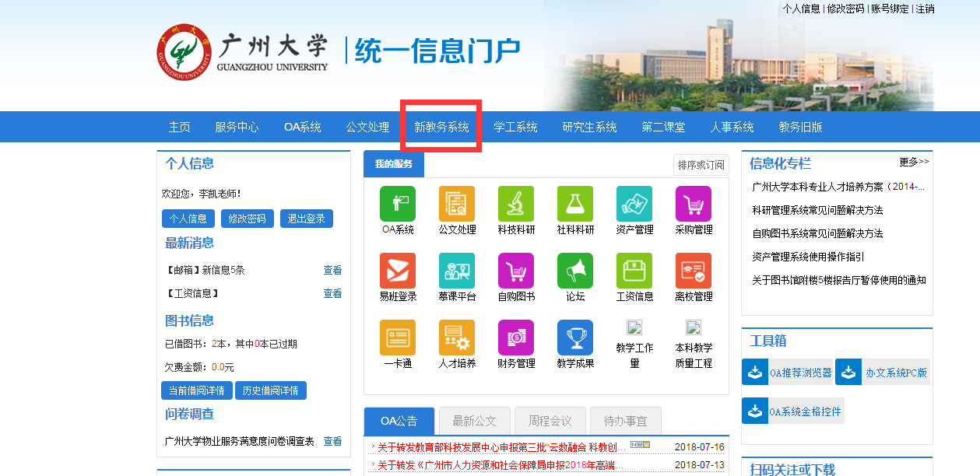Select the 新教务系统 navigation menu item
Image resolution: width=980 pixels, height=476 pixels.
[441, 127]
